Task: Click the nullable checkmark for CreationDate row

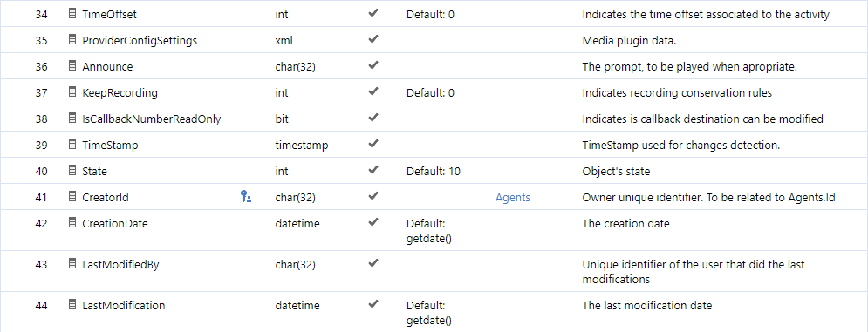Action: coord(373,222)
